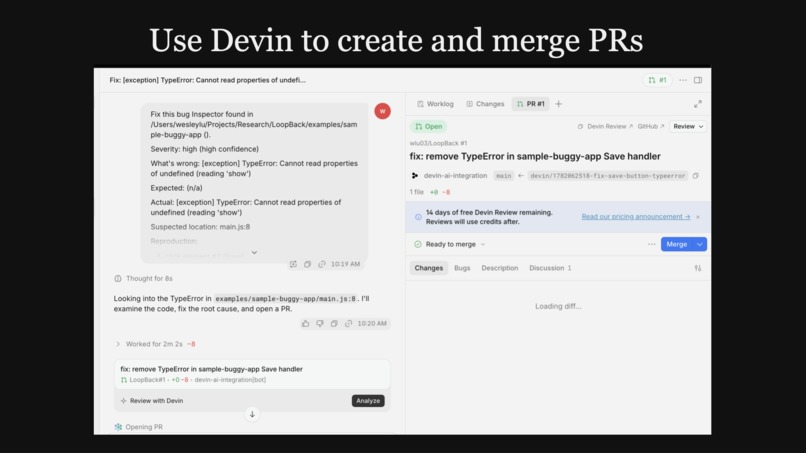Expand the Ready to merge status chevron
The width and height of the screenshot is (806, 453).
coord(483,244)
